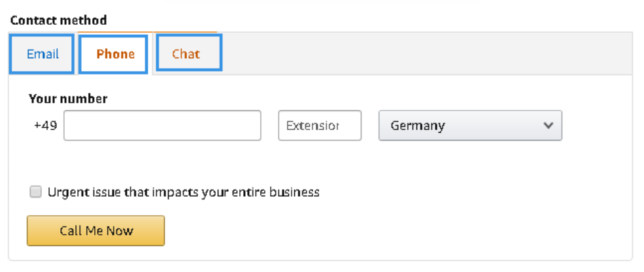Image resolution: width=644 pixels, height=272 pixels.
Task: Select the Phone contact tab
Action: pos(115,54)
